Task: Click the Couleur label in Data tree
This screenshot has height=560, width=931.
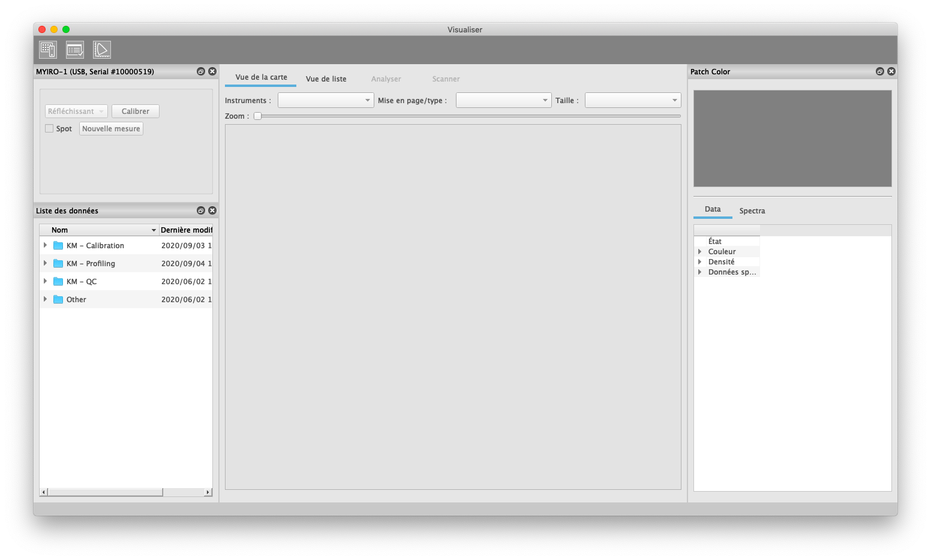Action: click(x=722, y=252)
